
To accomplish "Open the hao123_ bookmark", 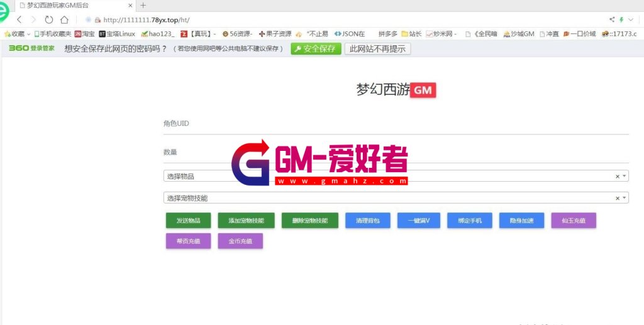I will [158, 34].
